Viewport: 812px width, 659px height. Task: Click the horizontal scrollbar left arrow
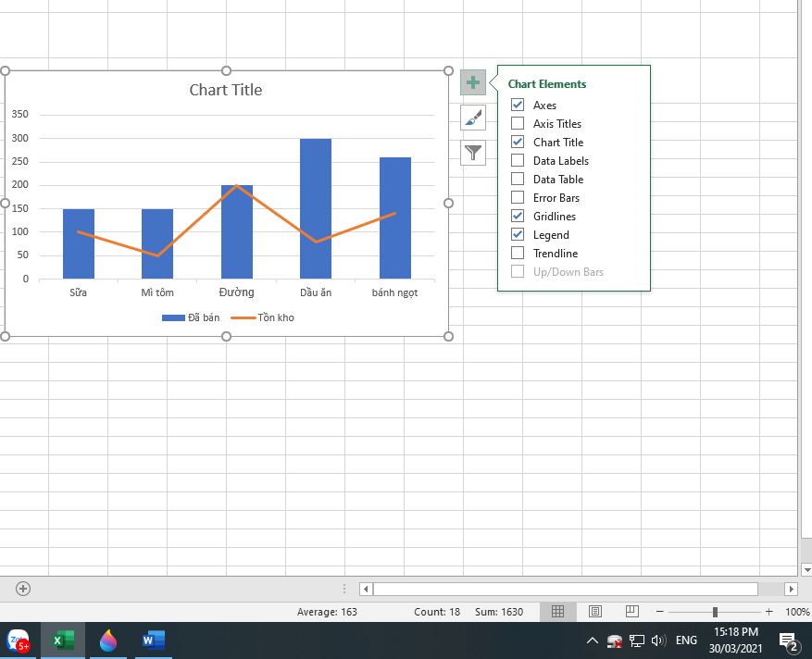[366, 589]
